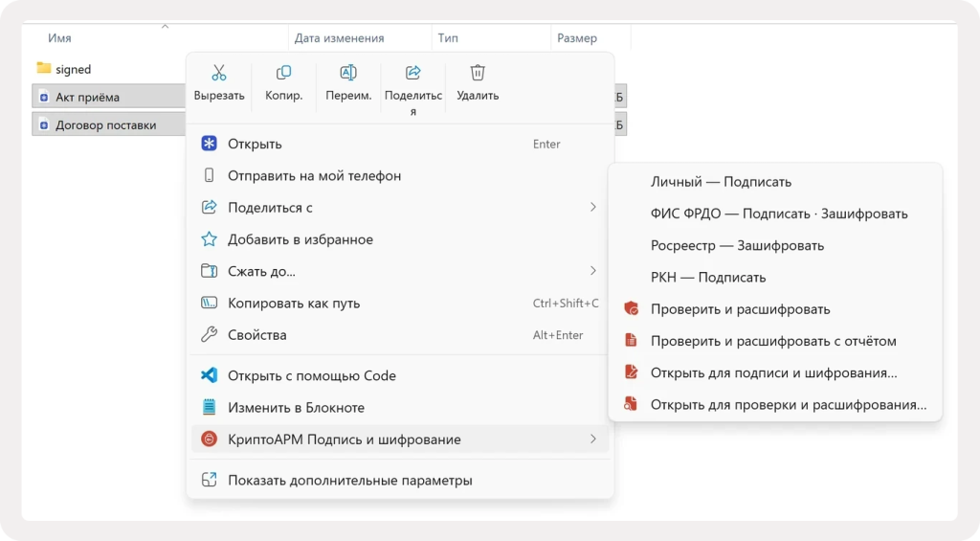Click the file icon of Акт приёма

(44, 97)
